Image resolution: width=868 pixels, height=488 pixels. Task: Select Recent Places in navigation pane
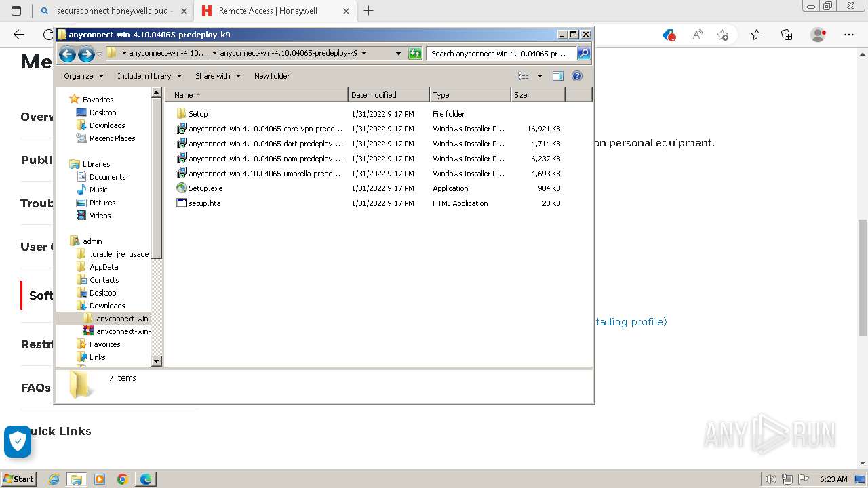[112, 138]
